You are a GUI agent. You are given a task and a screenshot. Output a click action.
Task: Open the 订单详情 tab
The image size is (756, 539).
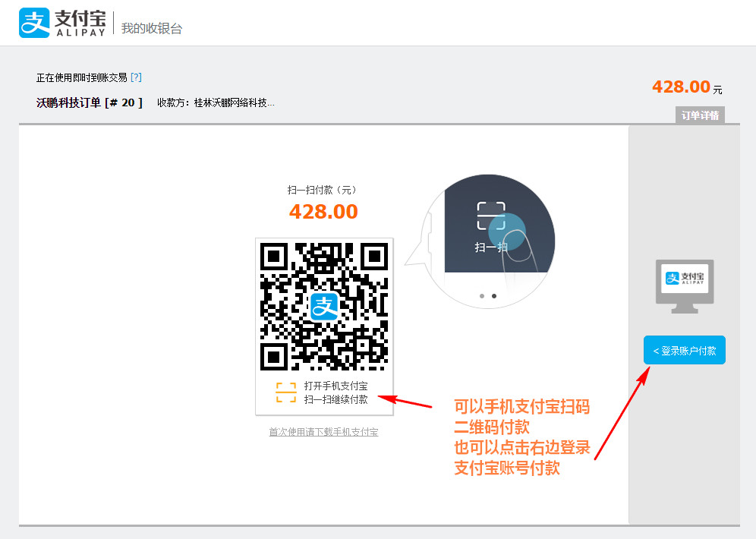700,115
